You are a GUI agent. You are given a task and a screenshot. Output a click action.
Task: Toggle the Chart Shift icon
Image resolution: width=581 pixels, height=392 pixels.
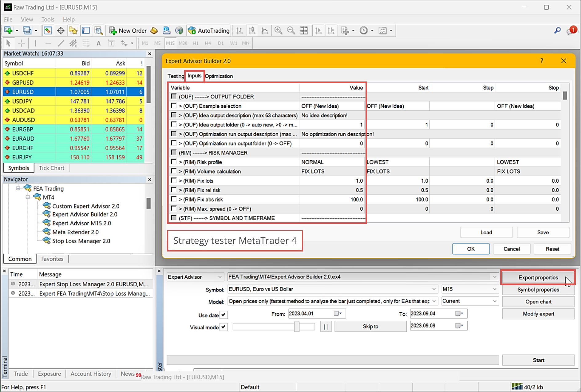point(331,30)
